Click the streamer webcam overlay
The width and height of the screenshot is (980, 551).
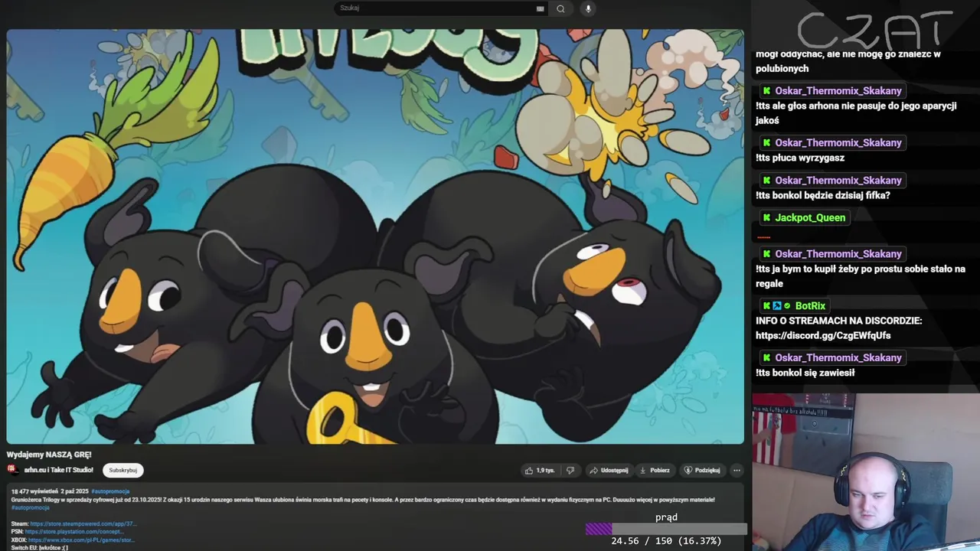pos(866,472)
